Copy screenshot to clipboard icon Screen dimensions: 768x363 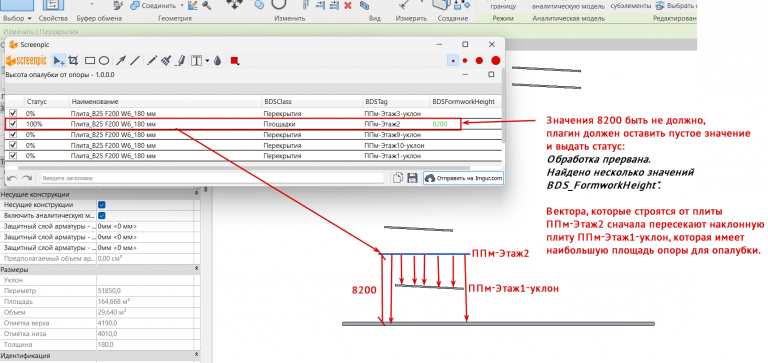pos(398,178)
